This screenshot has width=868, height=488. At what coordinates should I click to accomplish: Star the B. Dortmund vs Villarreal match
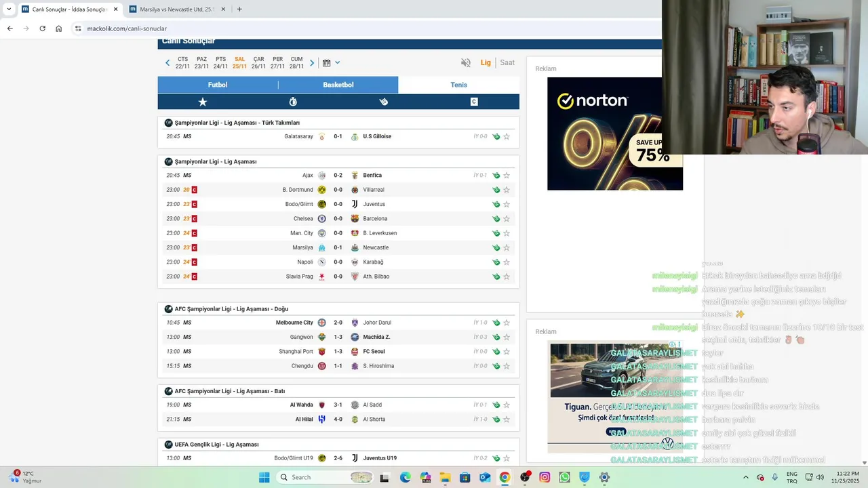click(x=507, y=190)
